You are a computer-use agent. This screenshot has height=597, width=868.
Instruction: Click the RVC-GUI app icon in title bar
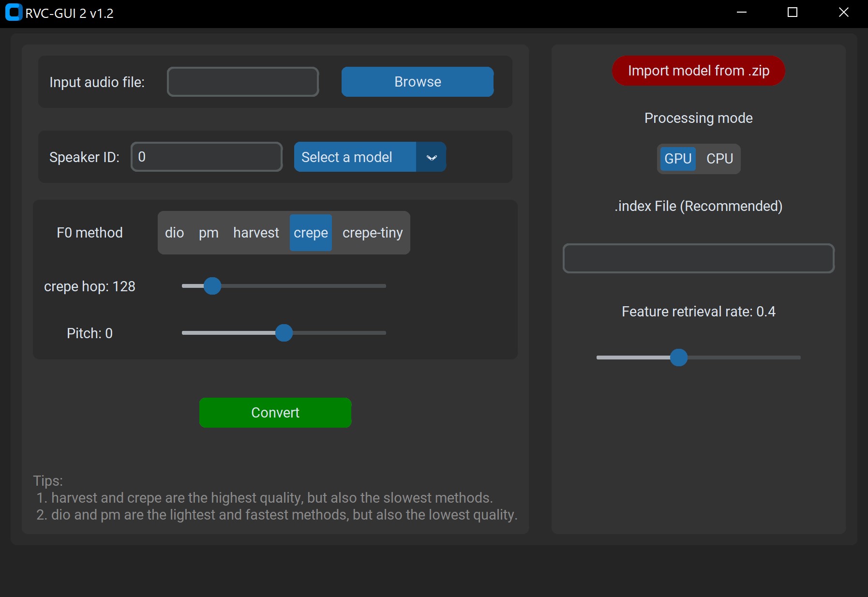point(14,13)
